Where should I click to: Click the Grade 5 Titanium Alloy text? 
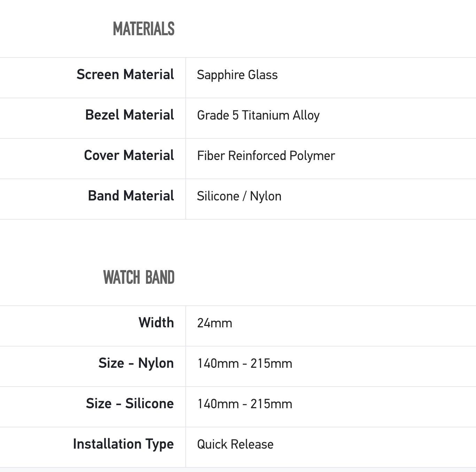click(x=258, y=115)
